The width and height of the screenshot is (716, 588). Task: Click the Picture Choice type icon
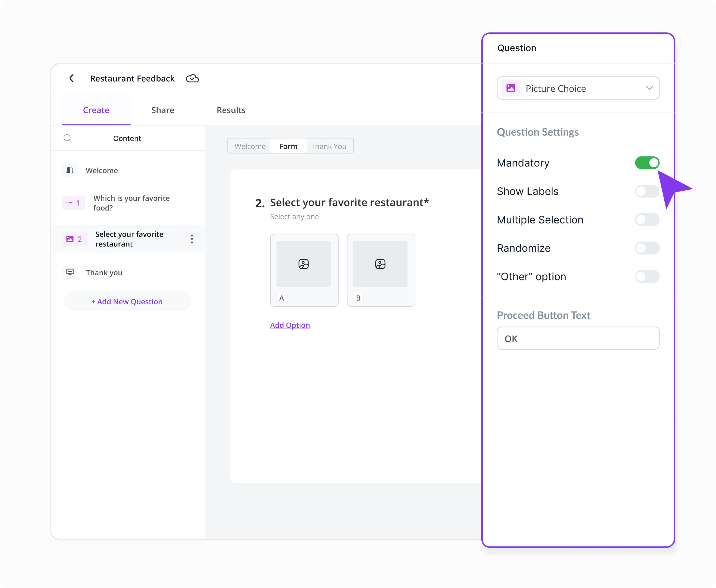tap(511, 88)
